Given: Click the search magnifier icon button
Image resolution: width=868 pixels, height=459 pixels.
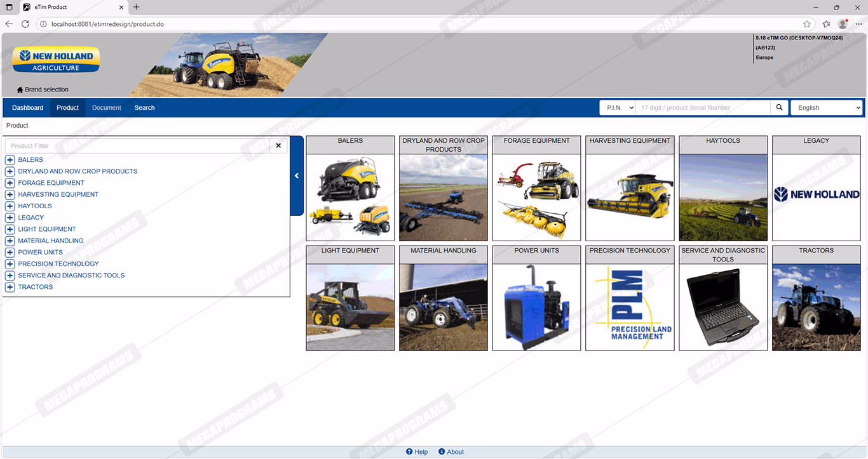Looking at the screenshot, I should [x=780, y=108].
